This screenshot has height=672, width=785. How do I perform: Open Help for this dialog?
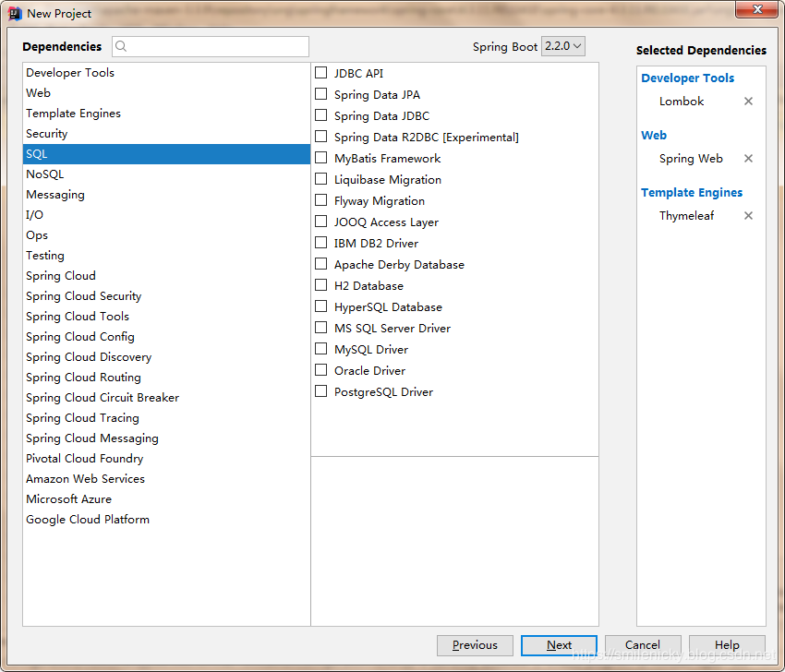click(727, 645)
